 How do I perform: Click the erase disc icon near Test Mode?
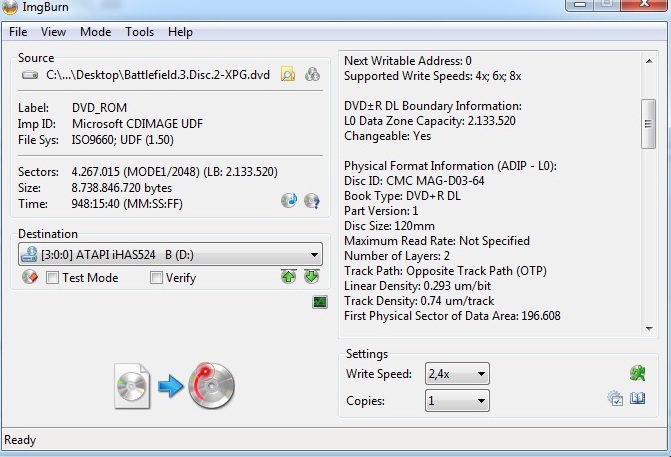pyautogui.click(x=30, y=277)
